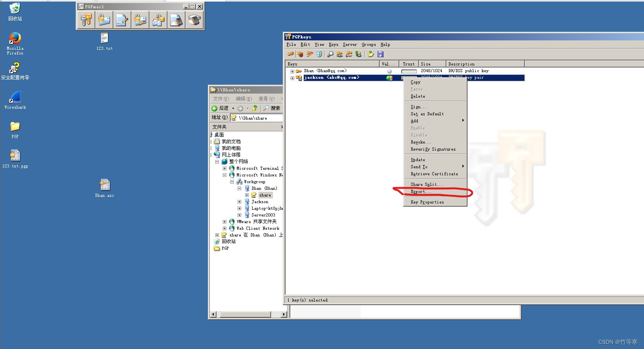Select the 123.txt.pgp file on the desktop
This screenshot has height=349, width=644.
[15, 159]
